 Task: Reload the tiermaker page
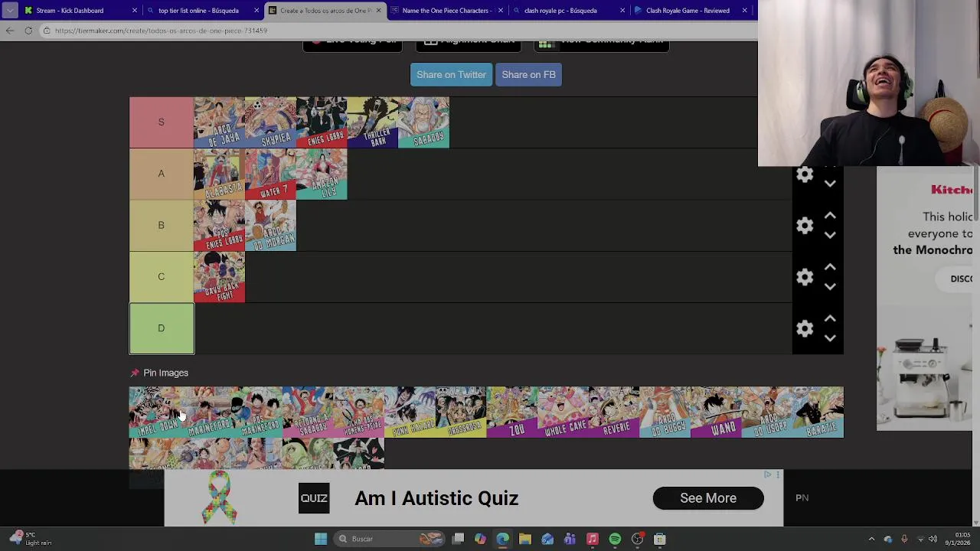[x=28, y=31]
